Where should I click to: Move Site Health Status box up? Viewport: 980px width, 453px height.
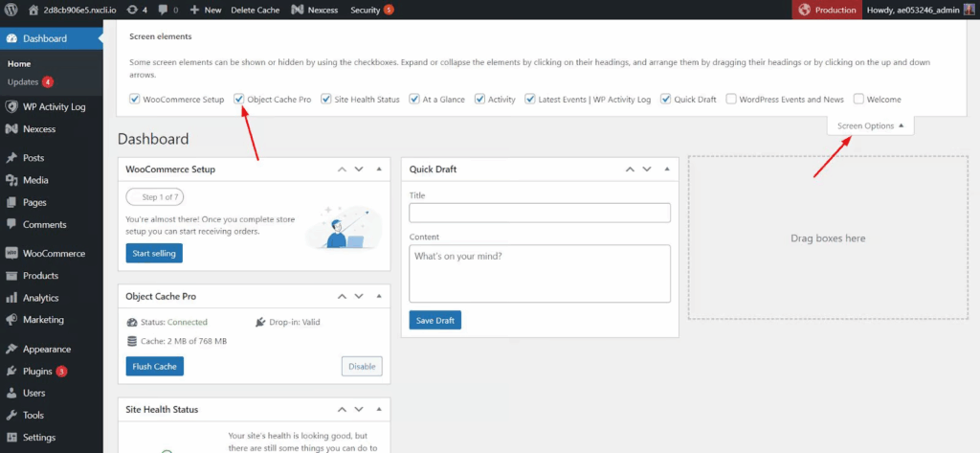(342, 410)
